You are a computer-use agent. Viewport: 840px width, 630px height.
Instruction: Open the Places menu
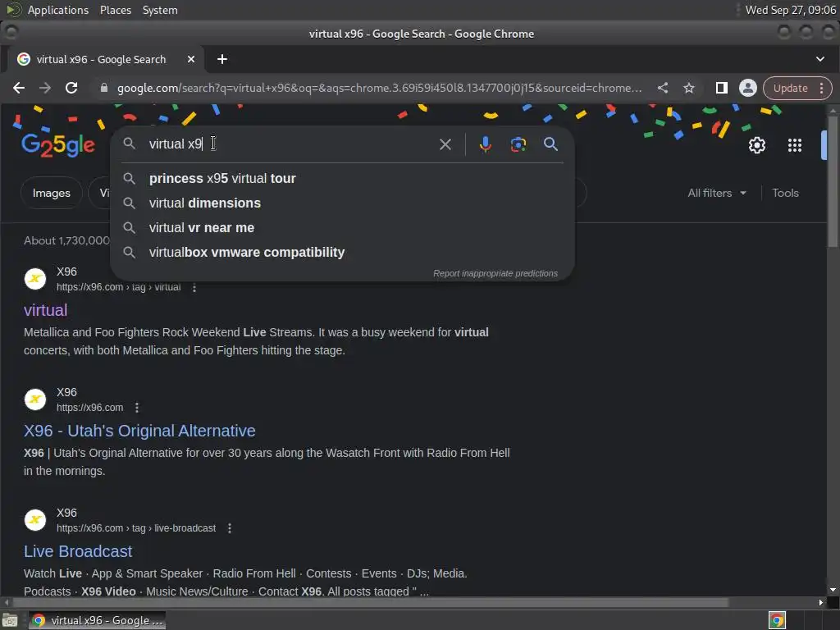pos(115,10)
